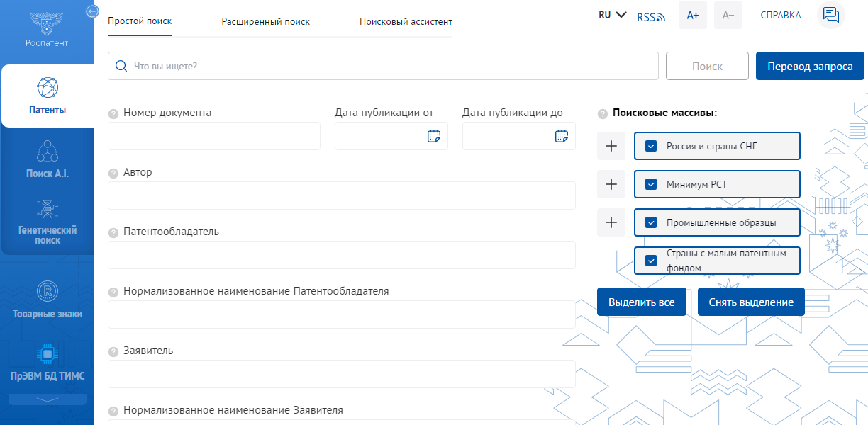Expand the Минимум PCT group

tap(611, 184)
